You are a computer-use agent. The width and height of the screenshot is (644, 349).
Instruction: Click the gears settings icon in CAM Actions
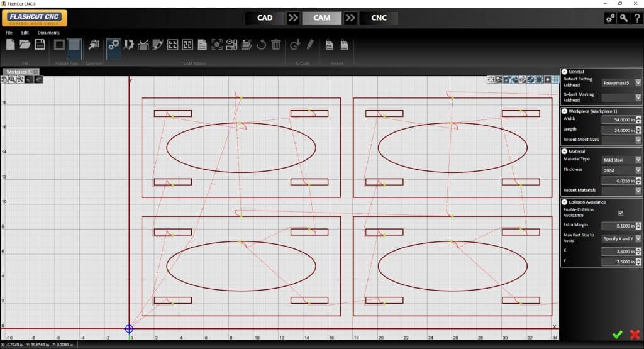pos(114,45)
